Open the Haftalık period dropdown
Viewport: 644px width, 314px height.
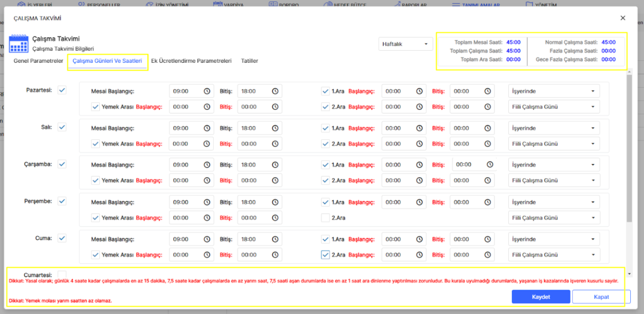[x=406, y=44]
